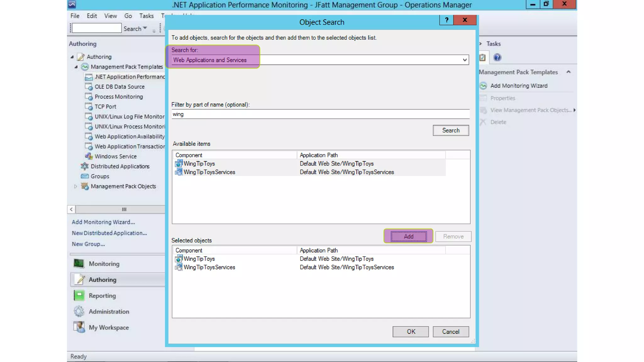Image resolution: width=644 pixels, height=362 pixels.
Task: Click the New Distributed Application link
Action: (109, 233)
